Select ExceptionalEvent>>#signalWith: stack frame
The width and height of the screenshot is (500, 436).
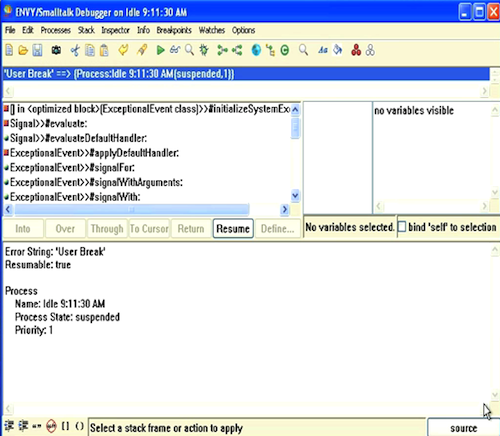[147, 197]
